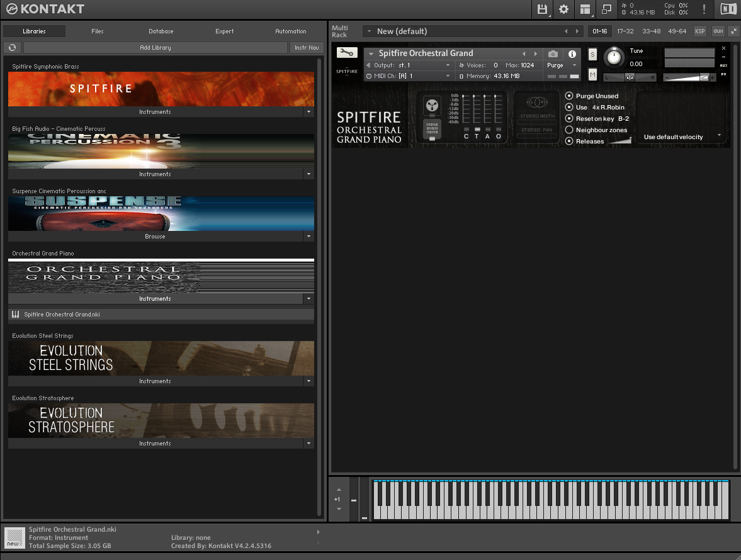Open the Expert tab
Viewport: 741px width, 560px height.
pyautogui.click(x=225, y=31)
